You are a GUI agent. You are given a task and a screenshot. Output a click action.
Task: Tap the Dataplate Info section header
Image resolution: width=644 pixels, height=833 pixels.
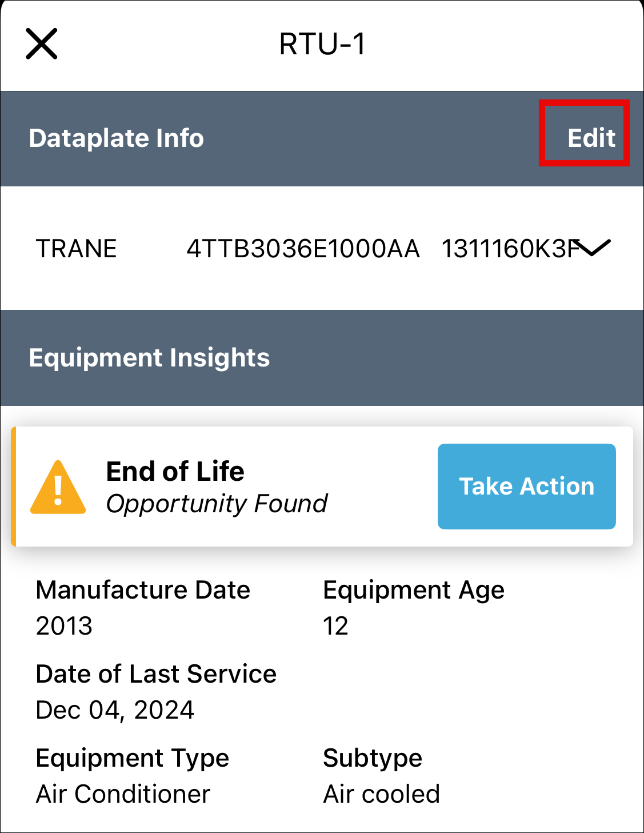[117, 138]
